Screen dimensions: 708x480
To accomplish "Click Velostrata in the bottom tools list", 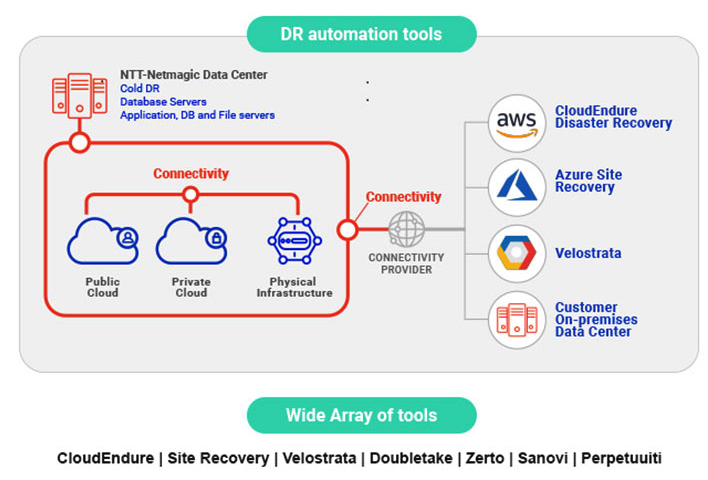I will [319, 458].
